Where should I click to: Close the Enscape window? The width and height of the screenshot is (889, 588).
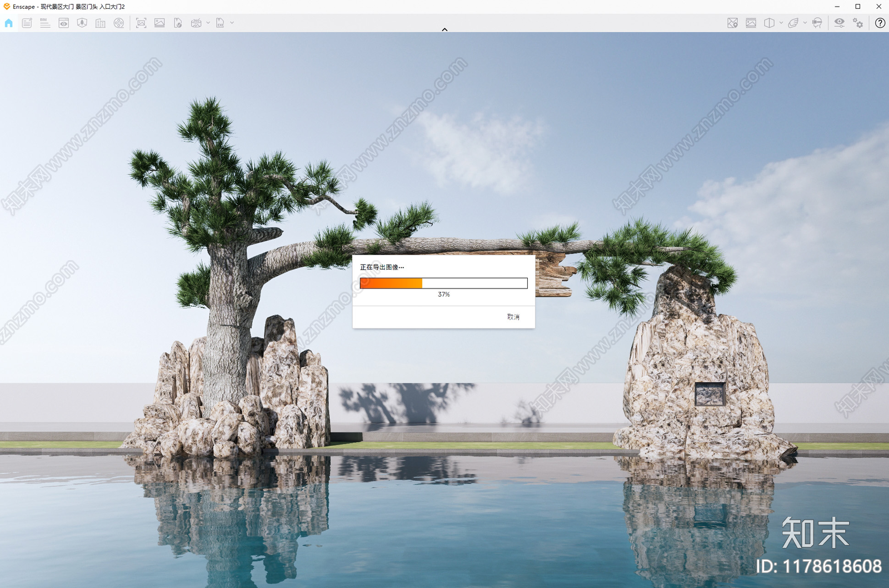click(878, 7)
